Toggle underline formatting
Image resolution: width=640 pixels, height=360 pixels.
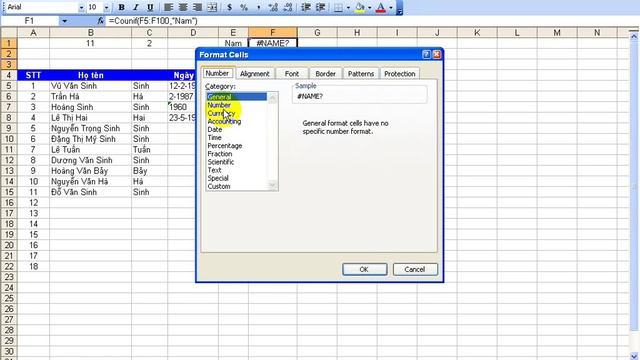pos(150,7)
